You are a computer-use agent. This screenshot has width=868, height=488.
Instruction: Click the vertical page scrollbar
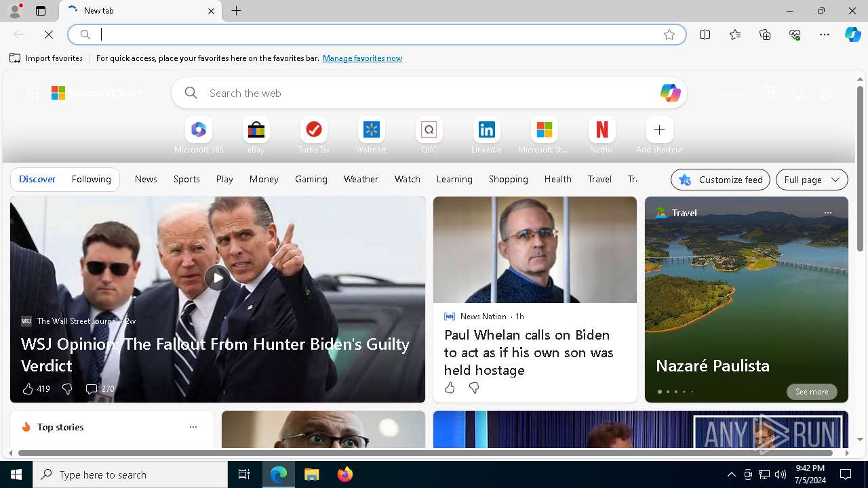click(x=860, y=168)
